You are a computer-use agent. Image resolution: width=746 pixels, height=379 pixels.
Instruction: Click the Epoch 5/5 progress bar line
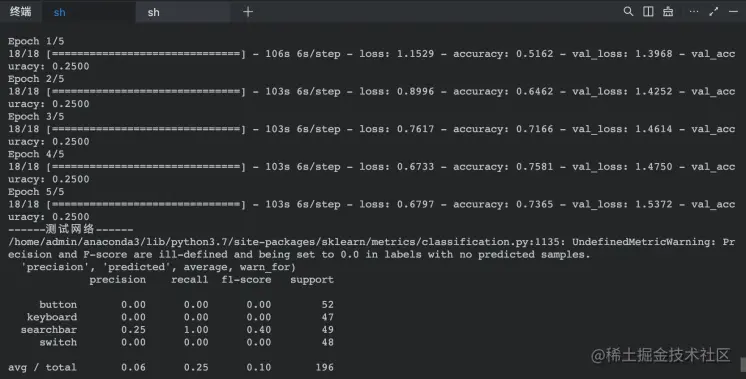pos(372,204)
